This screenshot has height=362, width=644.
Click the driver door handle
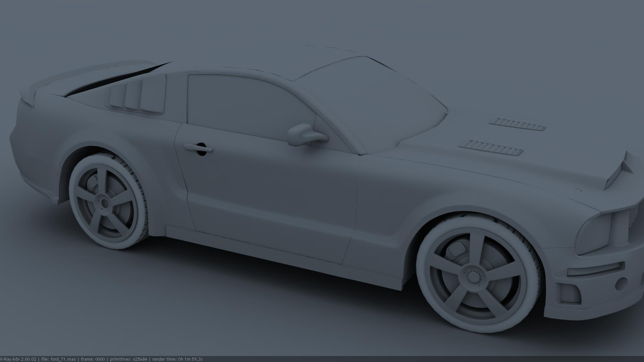[198, 148]
